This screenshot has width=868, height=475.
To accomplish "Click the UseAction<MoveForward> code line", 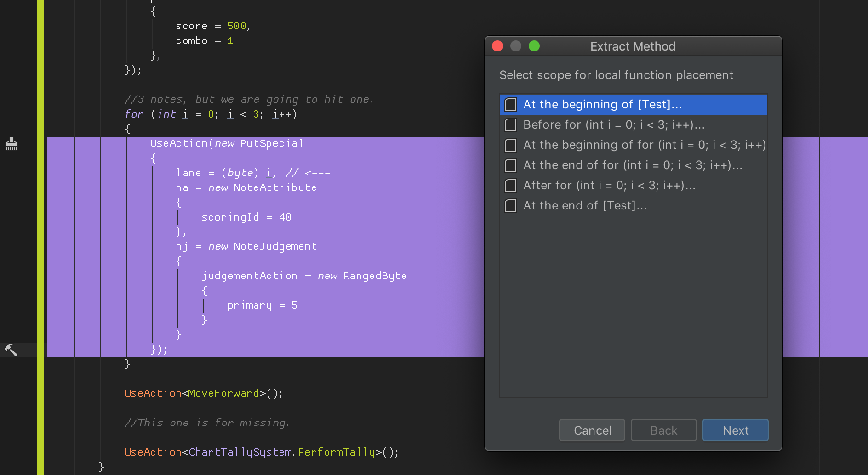I will click(x=203, y=394).
